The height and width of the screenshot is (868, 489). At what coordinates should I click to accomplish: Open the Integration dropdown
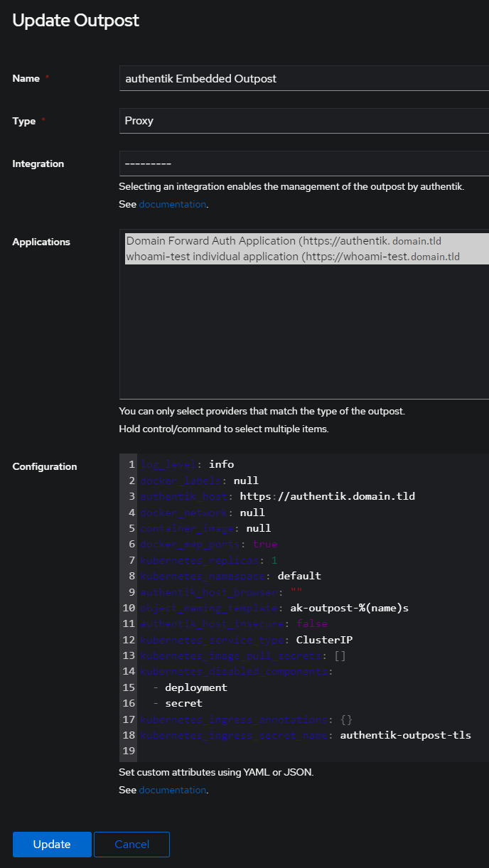(x=304, y=164)
